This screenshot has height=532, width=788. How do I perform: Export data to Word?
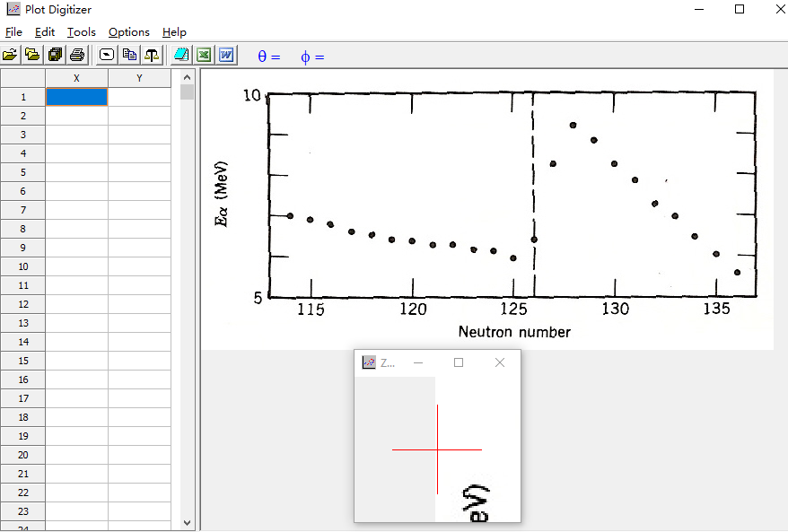click(x=226, y=54)
